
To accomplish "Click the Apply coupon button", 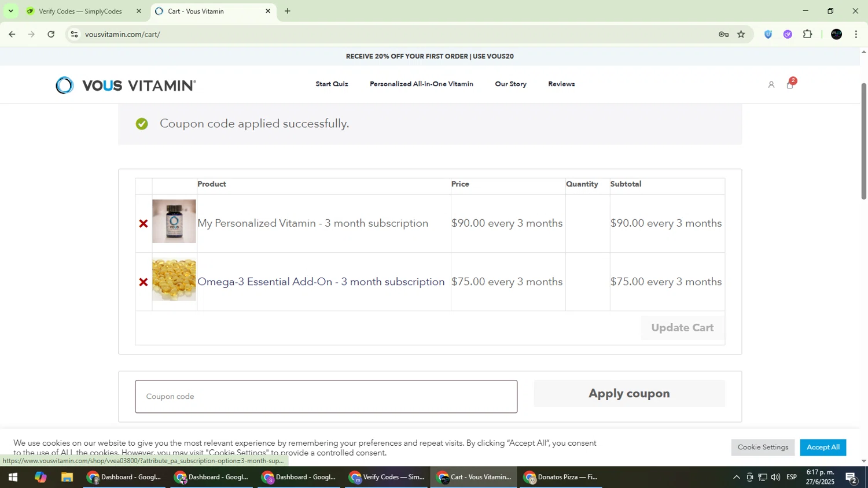I will pyautogui.click(x=629, y=394).
